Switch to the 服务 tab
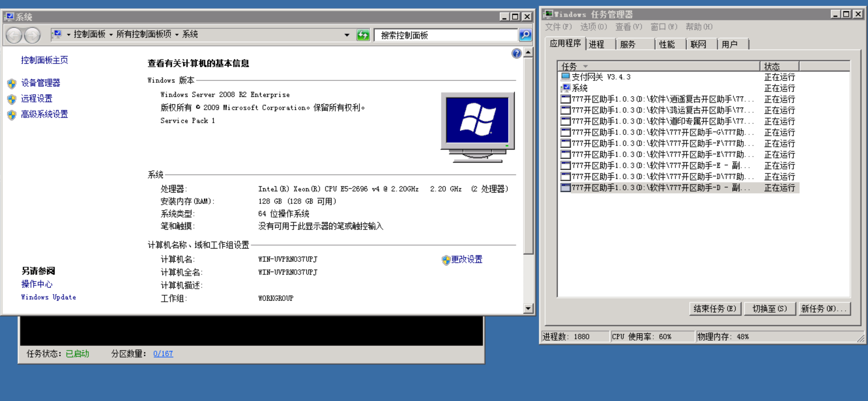 click(636, 44)
